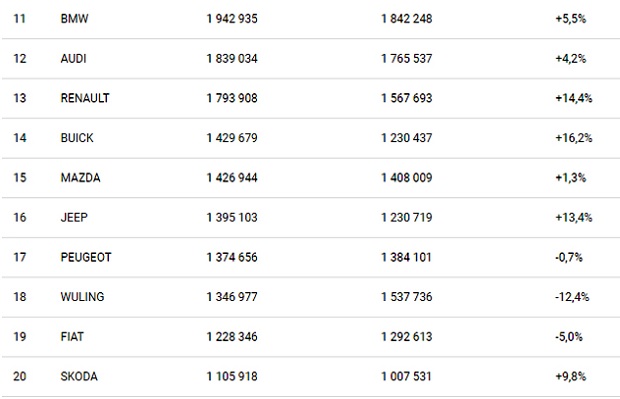Select Buick's +16,2% growth value
Screen dimensions: 620x399
(x=574, y=138)
